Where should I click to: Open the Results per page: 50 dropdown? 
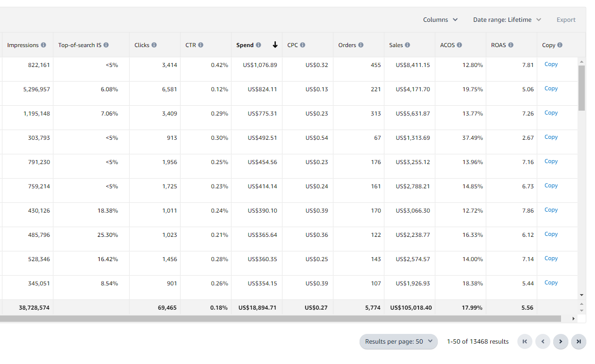398,342
